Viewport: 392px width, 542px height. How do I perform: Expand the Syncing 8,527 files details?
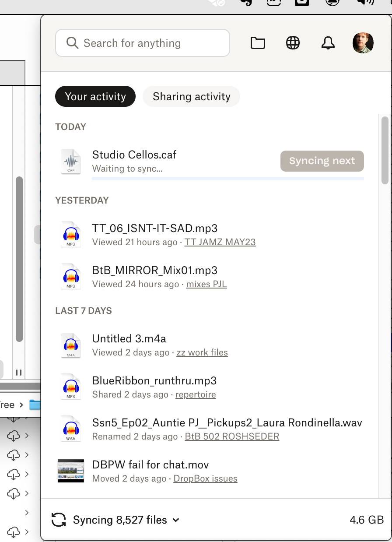(x=176, y=520)
